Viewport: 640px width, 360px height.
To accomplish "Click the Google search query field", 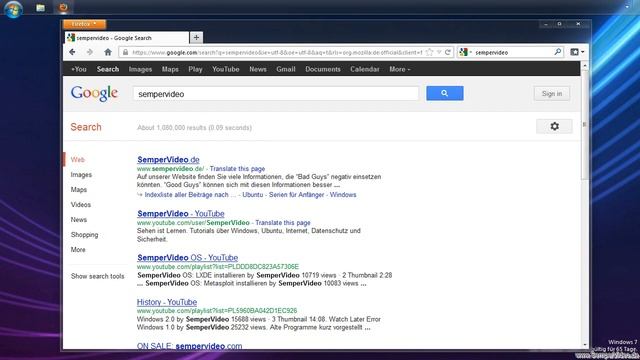I will coord(276,94).
